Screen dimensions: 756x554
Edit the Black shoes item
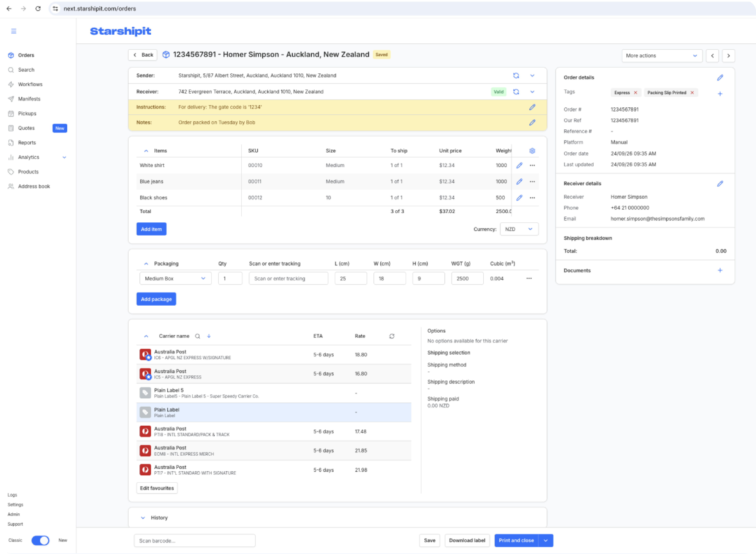(x=519, y=197)
